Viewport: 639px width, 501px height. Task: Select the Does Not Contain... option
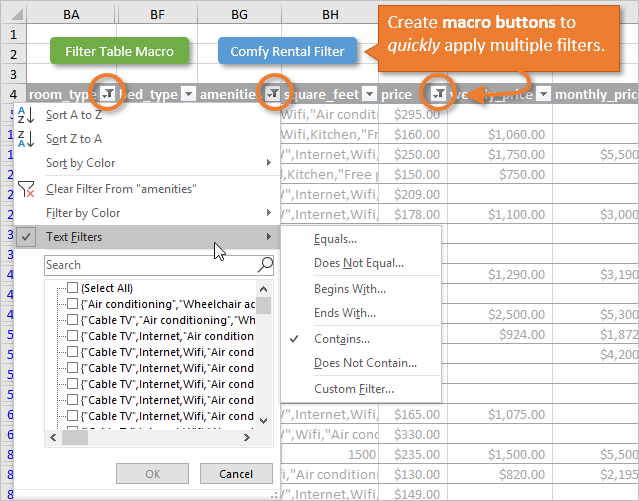(x=364, y=363)
